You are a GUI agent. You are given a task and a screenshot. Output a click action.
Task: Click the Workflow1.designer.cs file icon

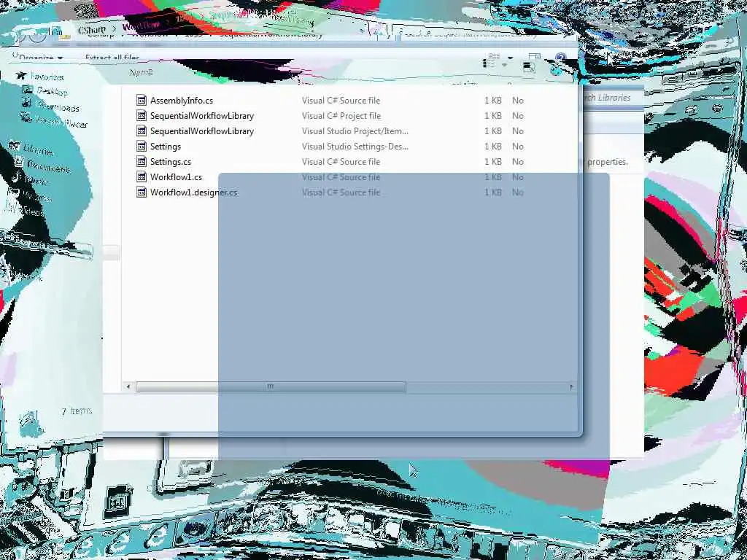[x=142, y=192]
